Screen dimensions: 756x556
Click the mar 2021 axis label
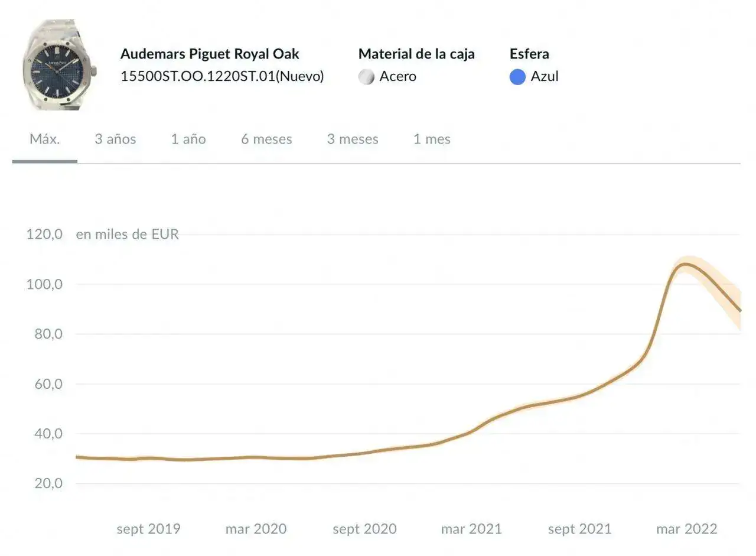471,529
